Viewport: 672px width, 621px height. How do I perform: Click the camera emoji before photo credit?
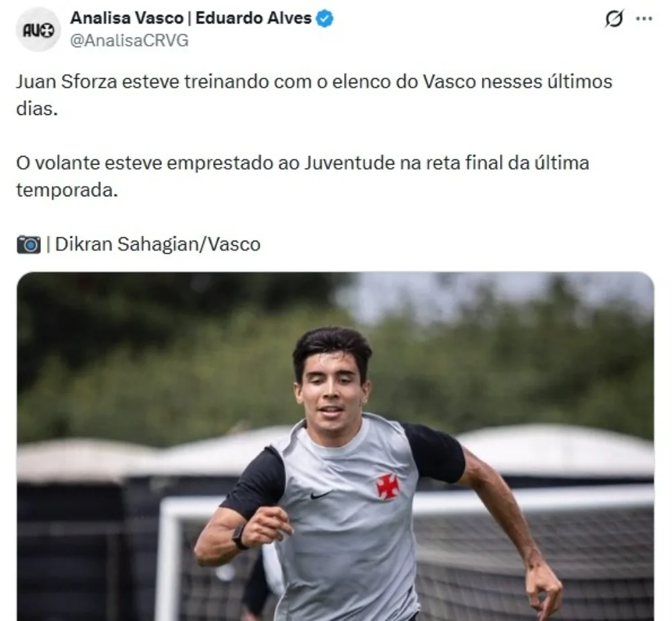(x=29, y=244)
